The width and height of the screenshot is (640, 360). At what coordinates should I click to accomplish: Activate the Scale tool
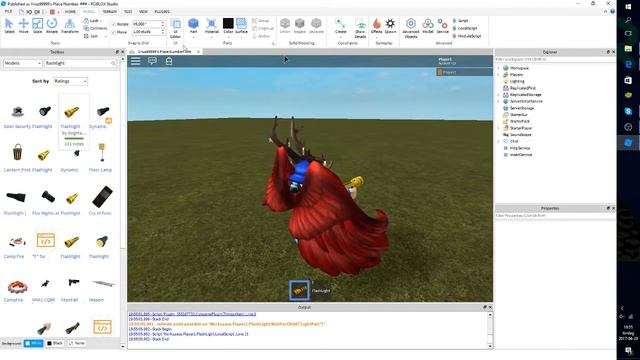(37, 26)
